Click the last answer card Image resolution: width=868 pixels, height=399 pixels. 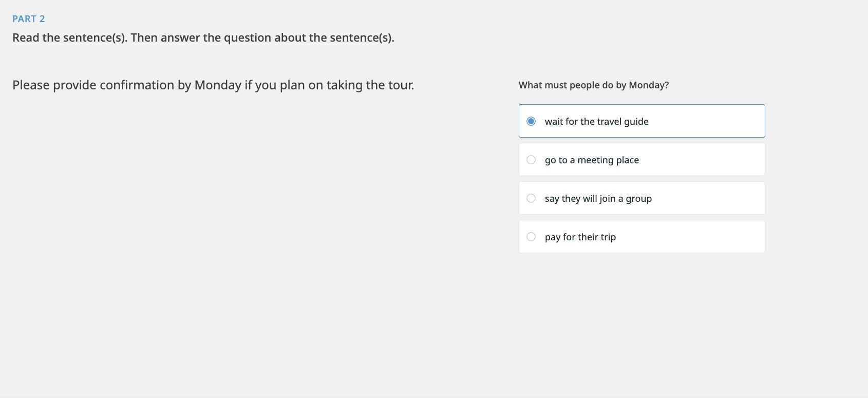tap(641, 237)
